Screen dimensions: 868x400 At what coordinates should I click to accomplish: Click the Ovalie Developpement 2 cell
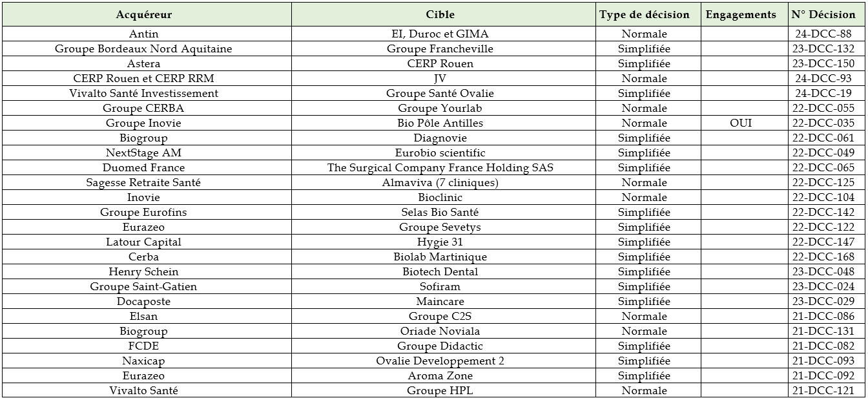440,361
